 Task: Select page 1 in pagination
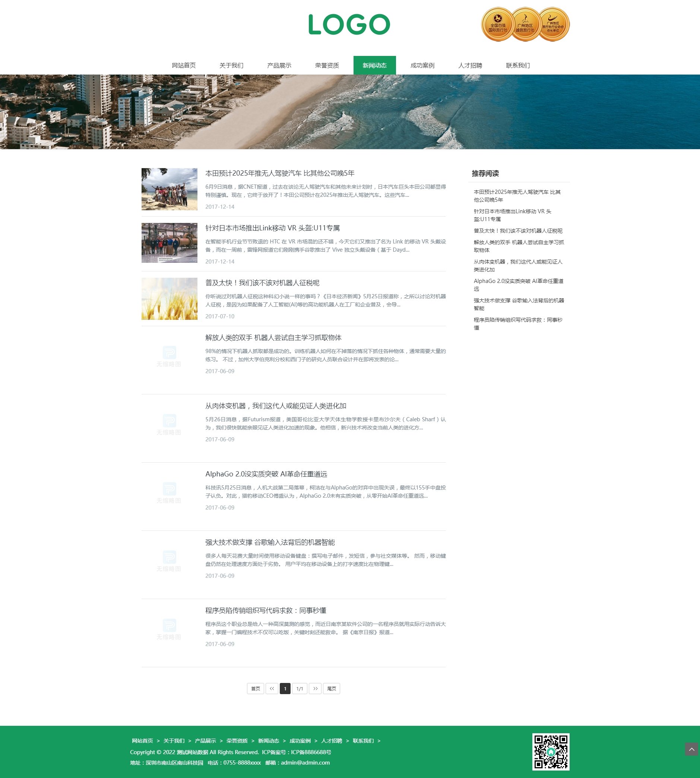(285, 689)
